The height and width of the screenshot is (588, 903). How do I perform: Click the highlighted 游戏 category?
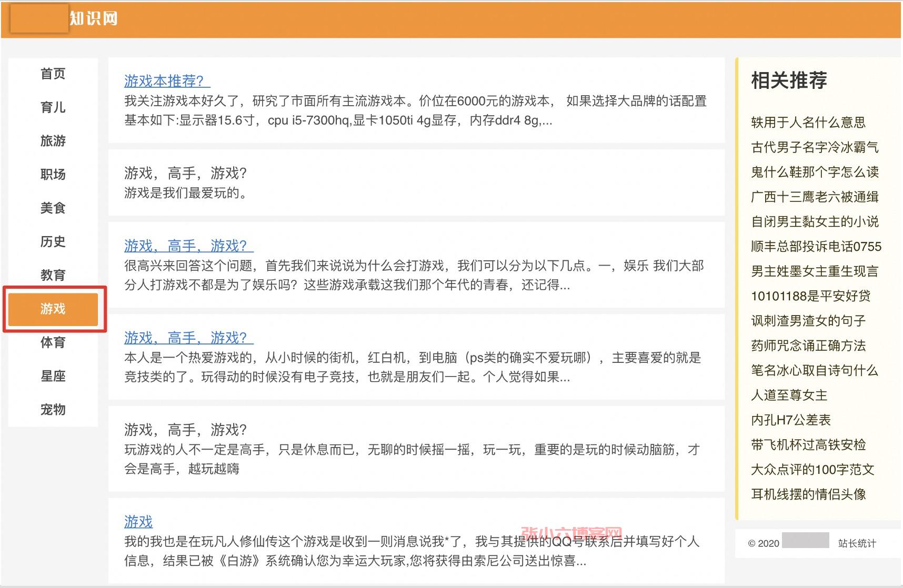coord(53,309)
